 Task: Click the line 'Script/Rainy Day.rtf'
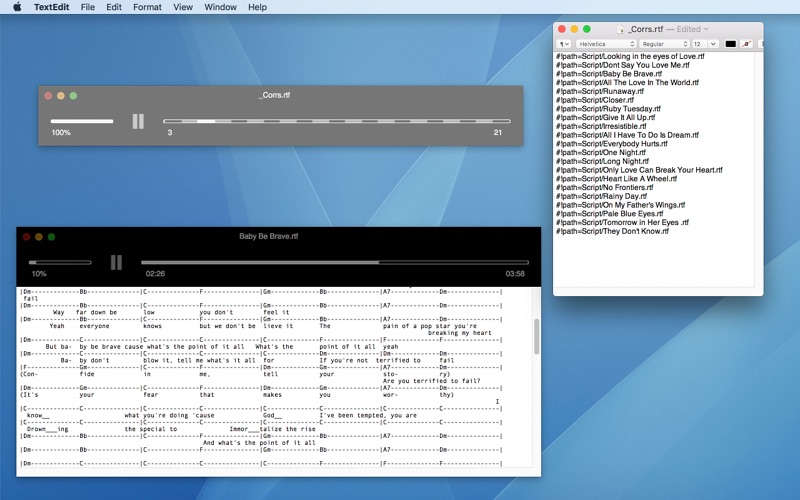(x=601, y=196)
